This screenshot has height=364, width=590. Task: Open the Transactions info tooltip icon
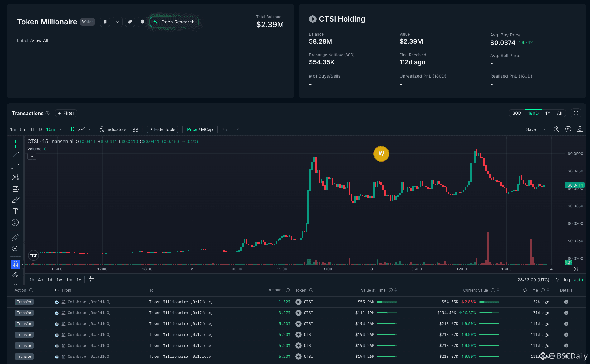(x=47, y=113)
